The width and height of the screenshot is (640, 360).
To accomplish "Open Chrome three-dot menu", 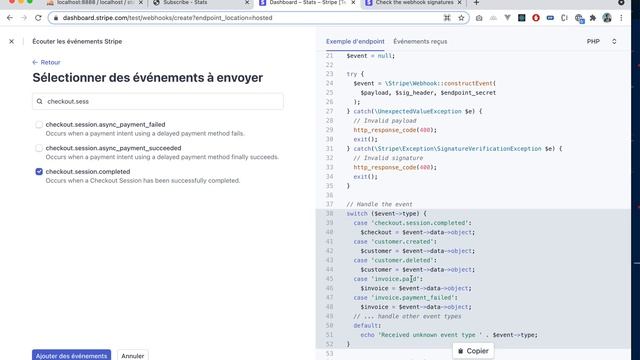I will click(621, 18).
